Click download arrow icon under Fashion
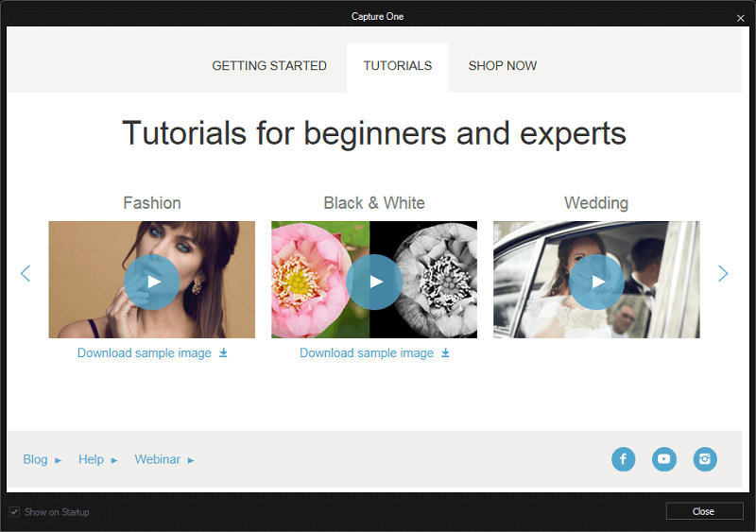Image resolution: width=756 pixels, height=532 pixels. pos(223,353)
